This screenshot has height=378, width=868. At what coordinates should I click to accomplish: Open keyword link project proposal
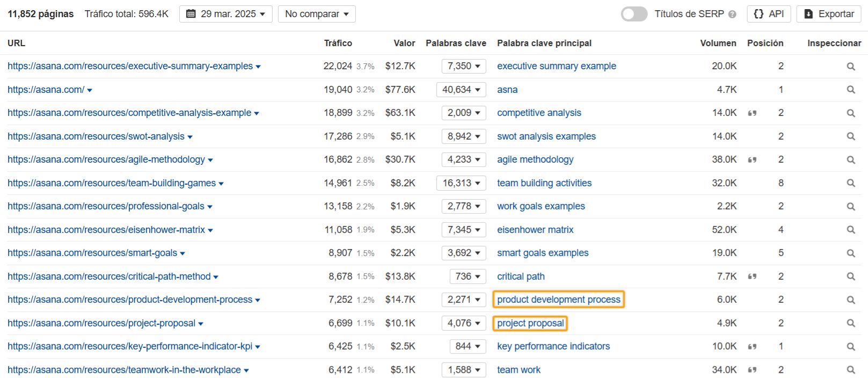tap(530, 323)
